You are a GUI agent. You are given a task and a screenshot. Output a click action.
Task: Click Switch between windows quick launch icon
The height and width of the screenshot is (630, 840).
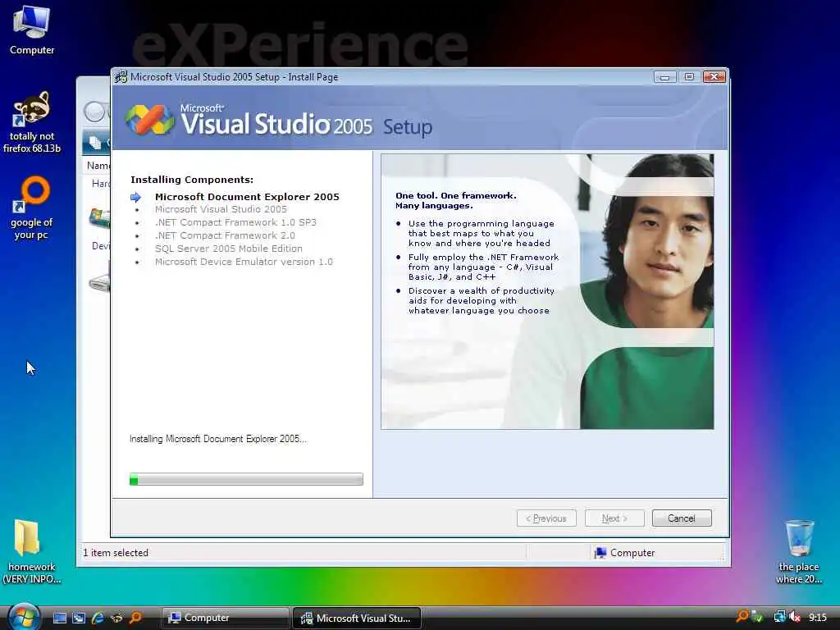point(79,618)
